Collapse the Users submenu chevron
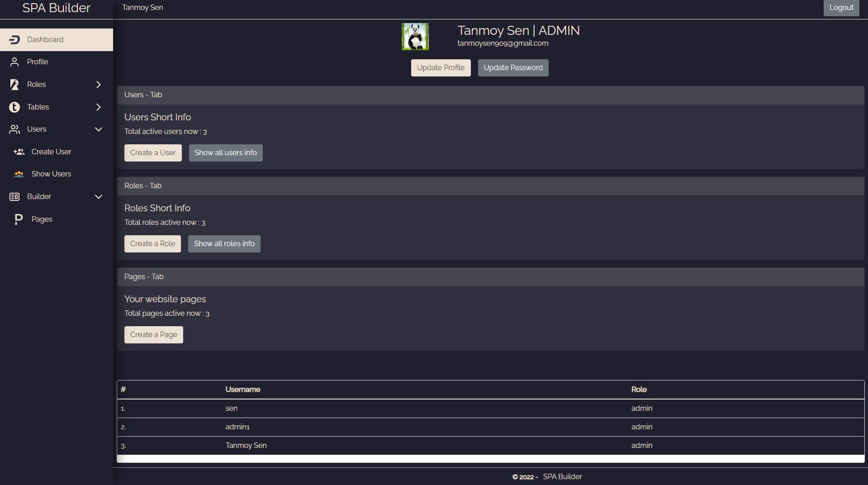 coord(99,129)
